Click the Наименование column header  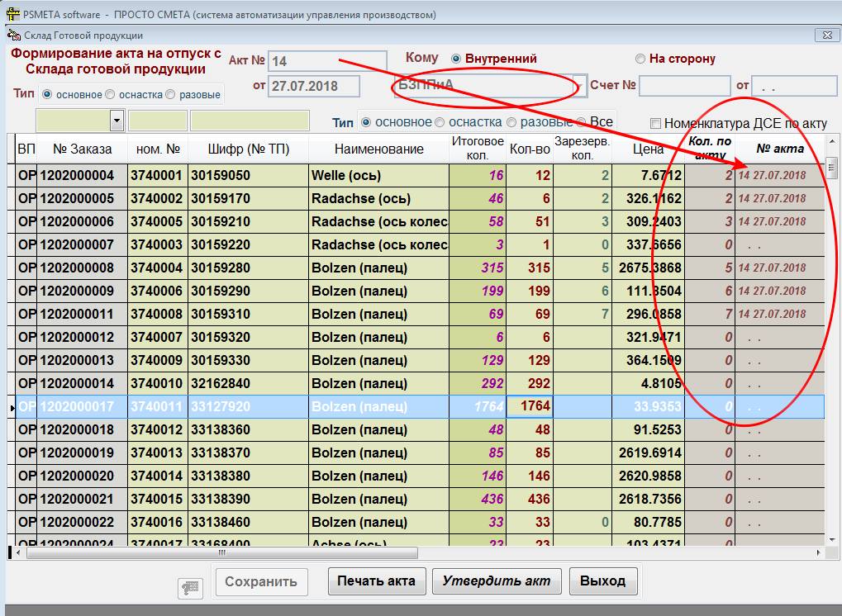[378, 149]
